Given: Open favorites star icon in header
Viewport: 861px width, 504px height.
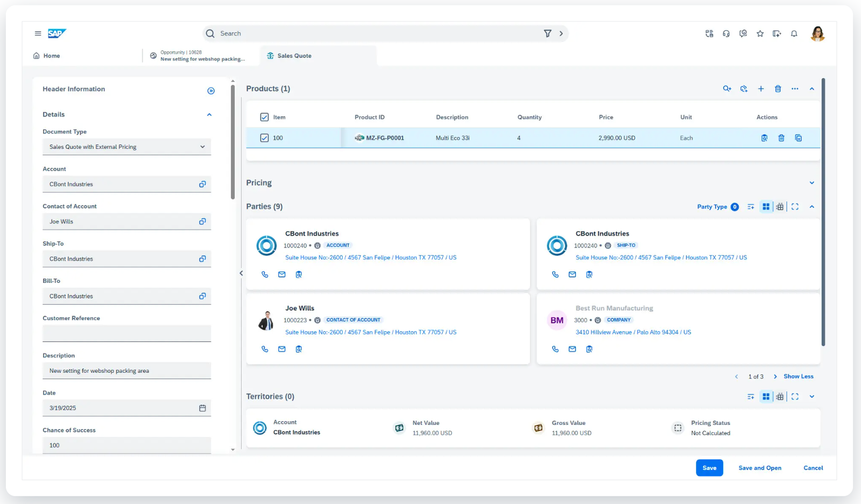Looking at the screenshot, I should [760, 34].
